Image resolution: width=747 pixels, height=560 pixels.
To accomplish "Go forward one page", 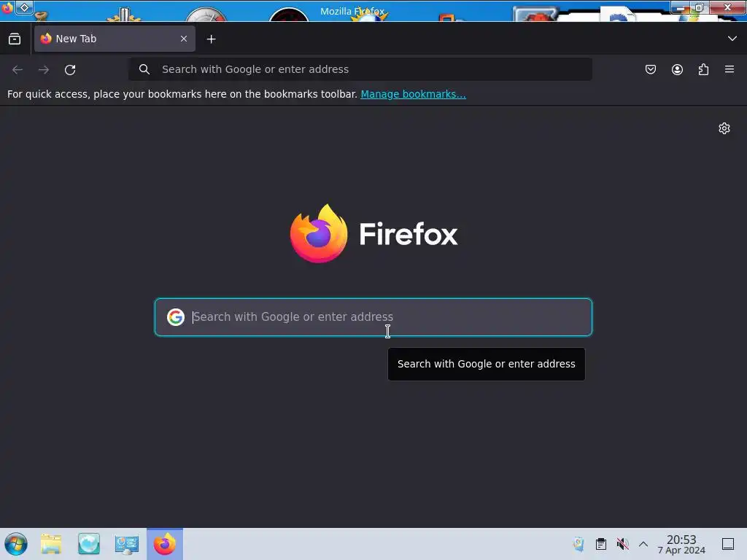I will click(x=44, y=69).
